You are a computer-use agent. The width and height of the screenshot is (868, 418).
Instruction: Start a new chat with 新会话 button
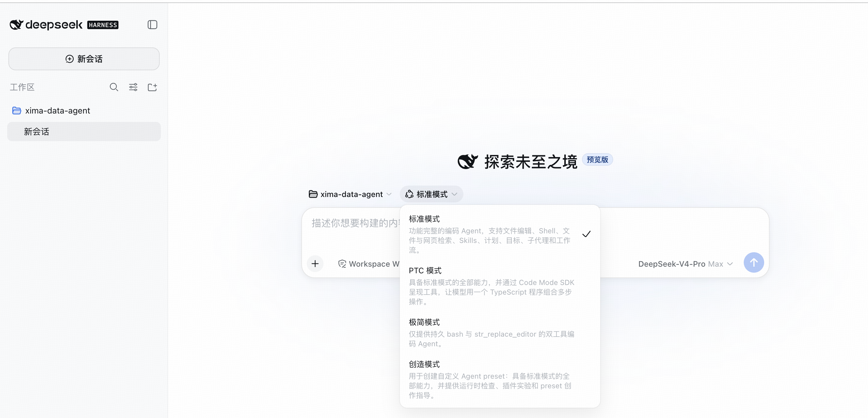click(84, 59)
